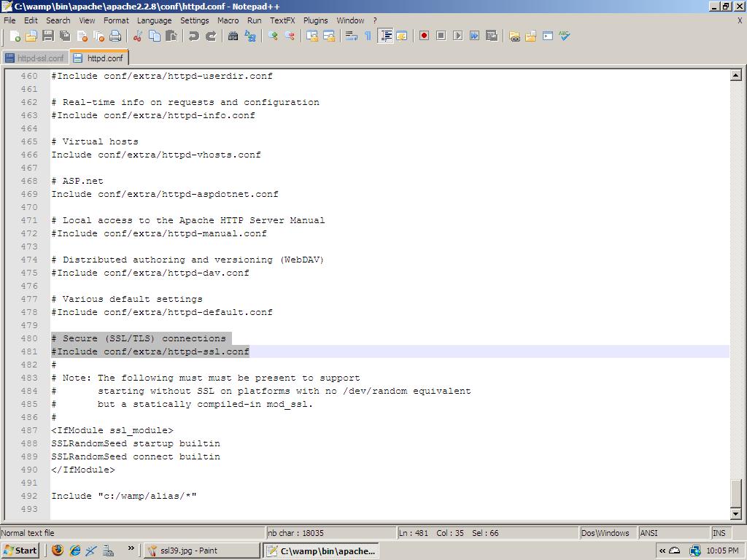The width and height of the screenshot is (747, 560).
Task: Click the Start button
Action: tap(20, 551)
